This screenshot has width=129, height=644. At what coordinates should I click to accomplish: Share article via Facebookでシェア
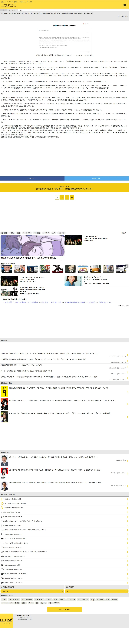(x=32, y=178)
